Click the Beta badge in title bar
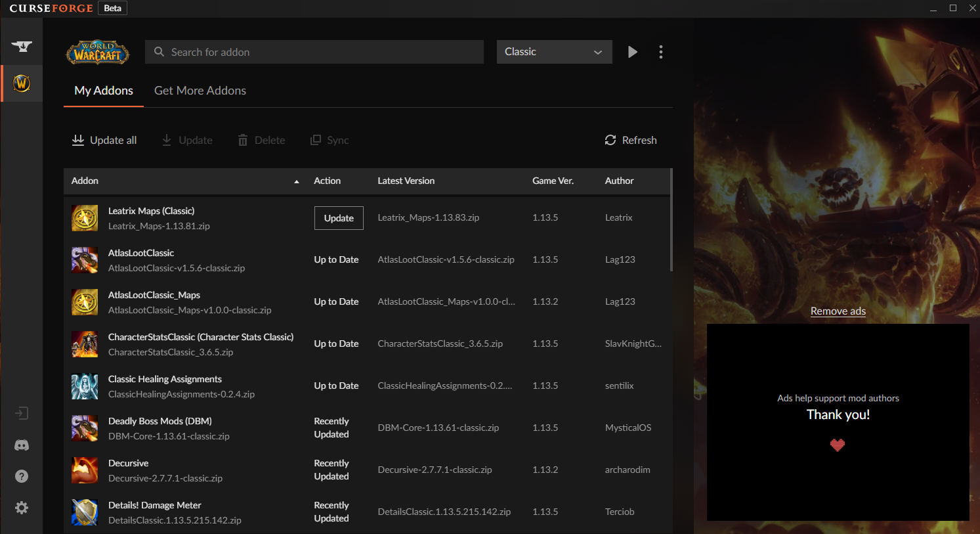Viewport: 980px width, 534px height. click(112, 8)
